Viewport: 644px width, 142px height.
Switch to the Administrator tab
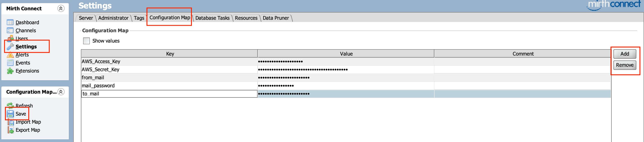[113, 18]
